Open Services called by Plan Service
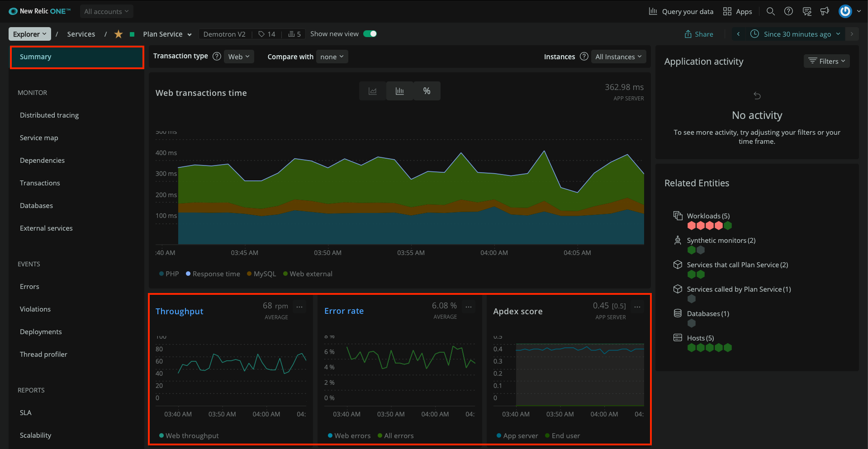Screen dimensions: 868x449 tap(739, 289)
